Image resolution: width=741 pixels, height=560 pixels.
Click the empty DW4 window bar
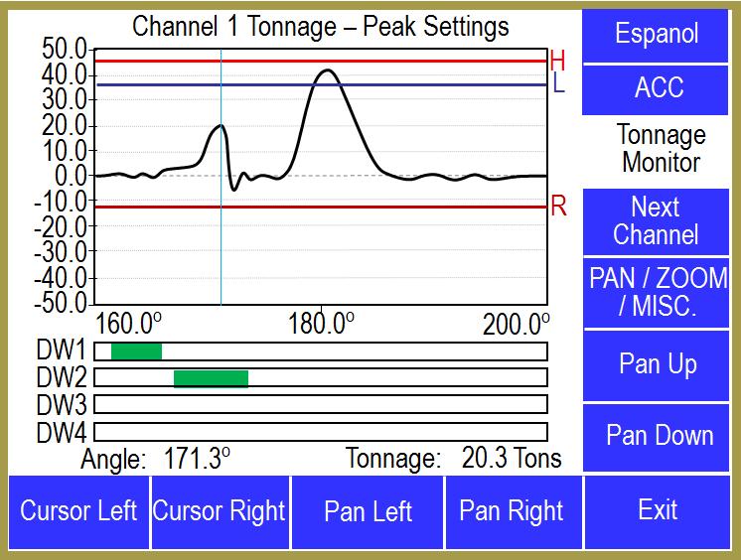pyautogui.click(x=320, y=432)
